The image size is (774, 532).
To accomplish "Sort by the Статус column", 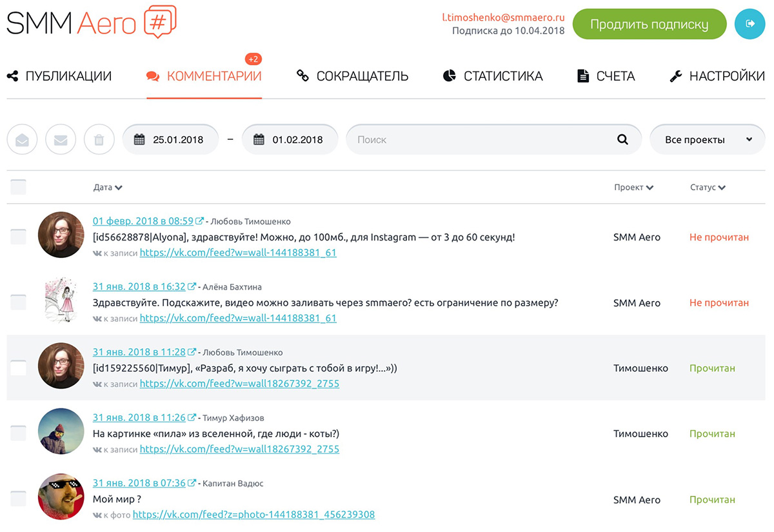I will pyautogui.click(x=708, y=188).
